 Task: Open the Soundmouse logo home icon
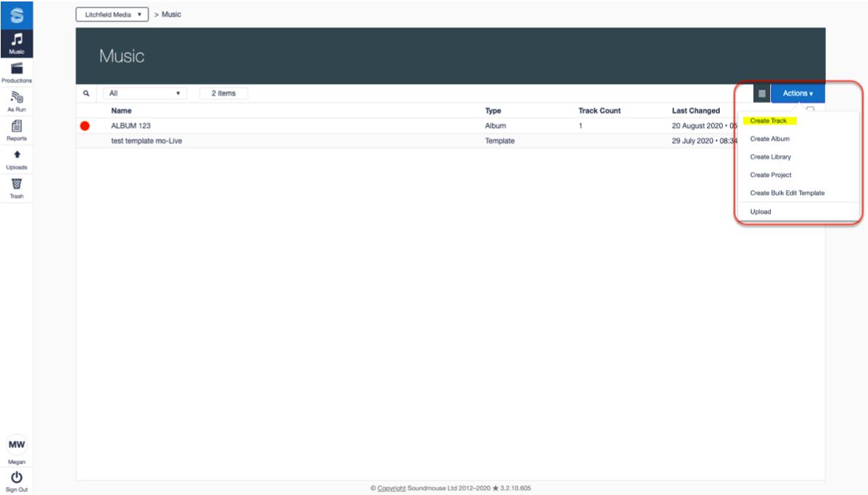coord(17,15)
